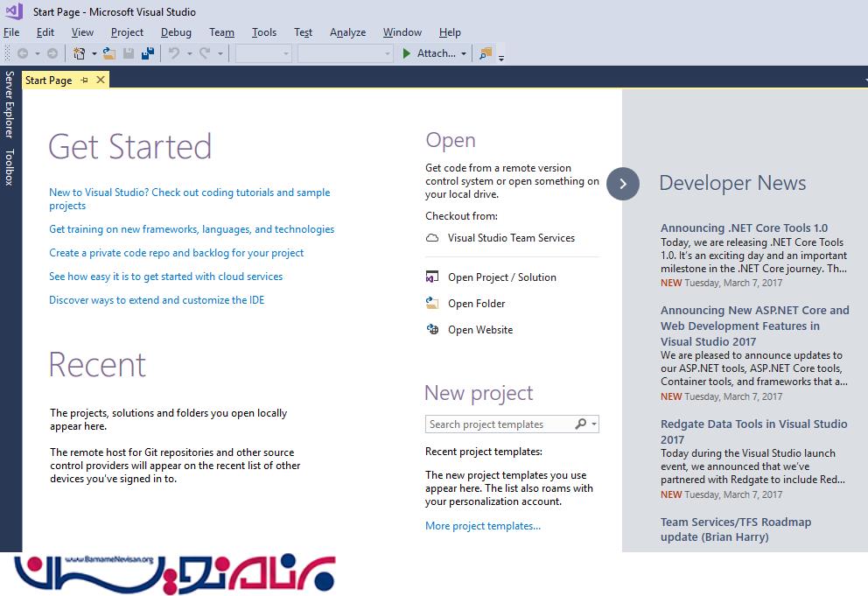Image resolution: width=868 pixels, height=596 pixels.
Task: Open 'Redgate Data Tools in Visual Studio' article
Action: [x=753, y=431]
